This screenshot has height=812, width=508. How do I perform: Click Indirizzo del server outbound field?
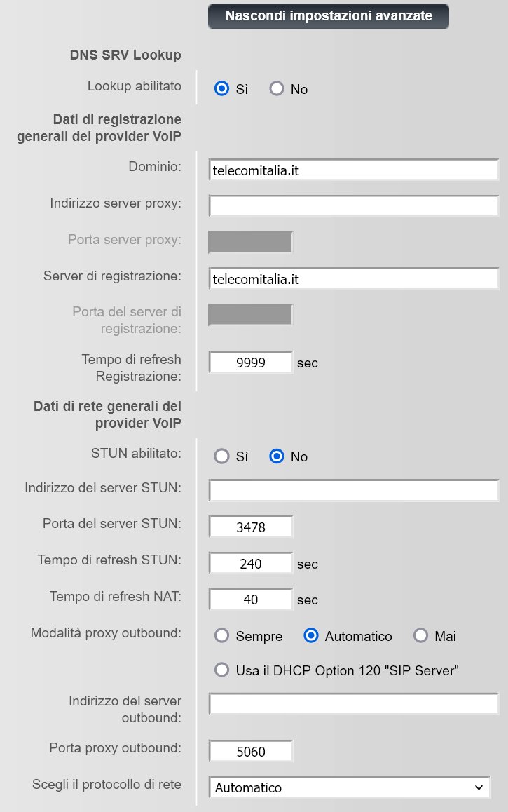354,704
